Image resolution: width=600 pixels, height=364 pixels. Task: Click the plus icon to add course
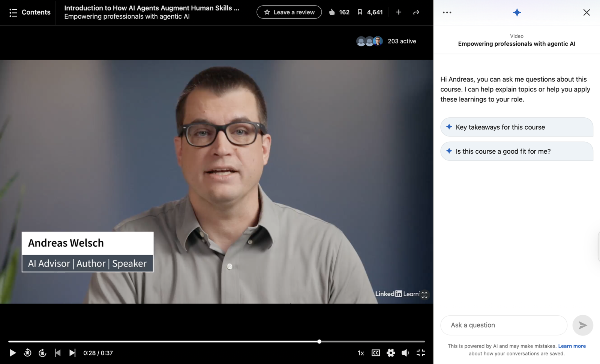coord(399,12)
